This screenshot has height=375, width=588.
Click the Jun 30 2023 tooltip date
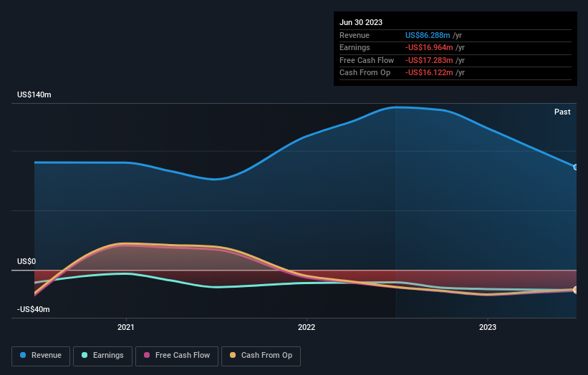(x=361, y=22)
